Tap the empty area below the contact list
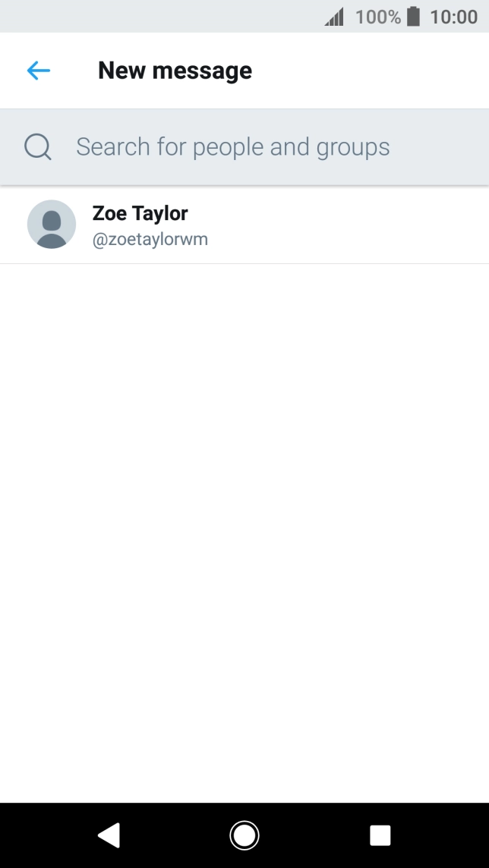The image size is (489, 868). [244, 531]
